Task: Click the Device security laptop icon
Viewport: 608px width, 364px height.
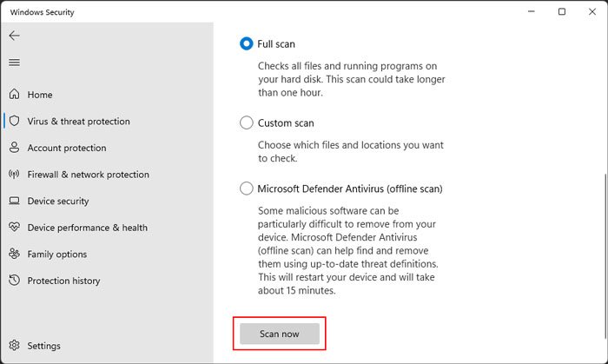Action: [14, 202]
